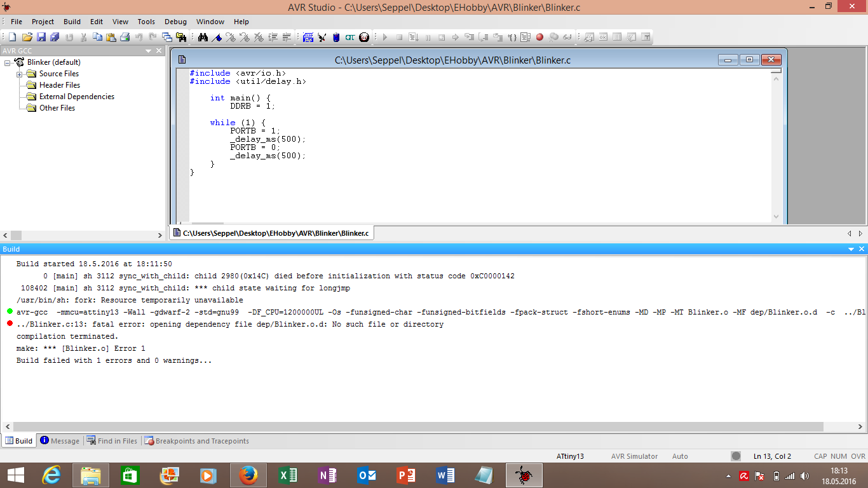Show hidden system tray icons arrow
Screen dimensions: 868x488
coord(728,476)
